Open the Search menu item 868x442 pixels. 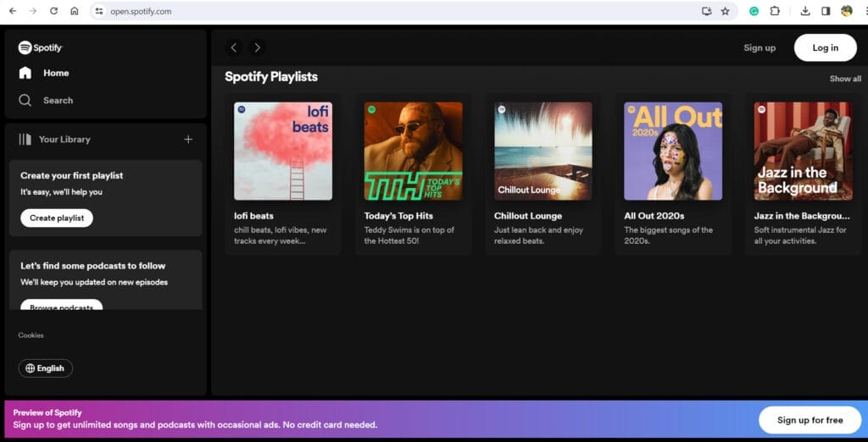coord(58,100)
